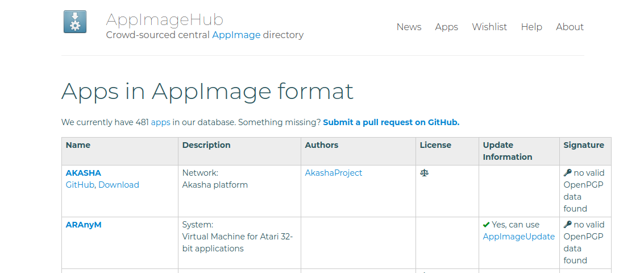Screen dimensions: 644x273
Task: Click the AppImageHub site title
Action: point(165,19)
